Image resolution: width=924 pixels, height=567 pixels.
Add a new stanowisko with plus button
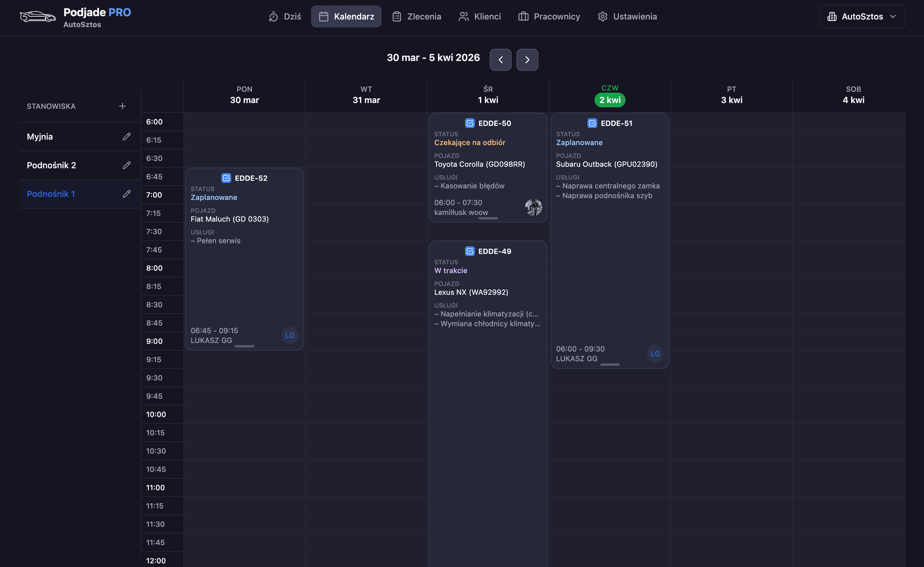pos(122,106)
